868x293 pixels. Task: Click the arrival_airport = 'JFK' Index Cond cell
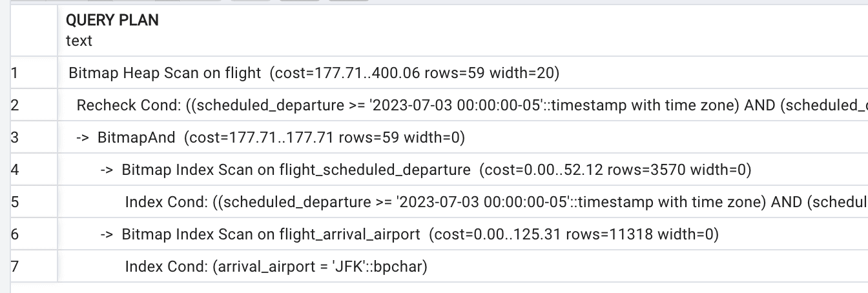click(276, 267)
